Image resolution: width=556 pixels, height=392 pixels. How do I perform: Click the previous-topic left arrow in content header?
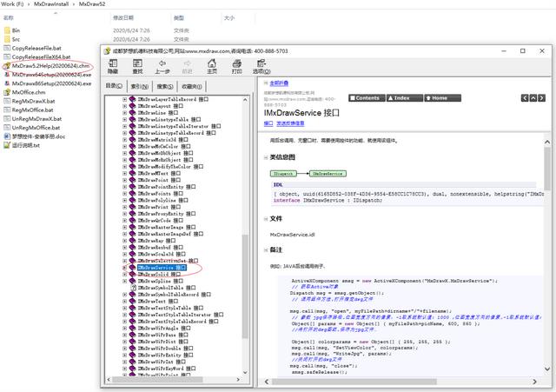tap(525, 98)
